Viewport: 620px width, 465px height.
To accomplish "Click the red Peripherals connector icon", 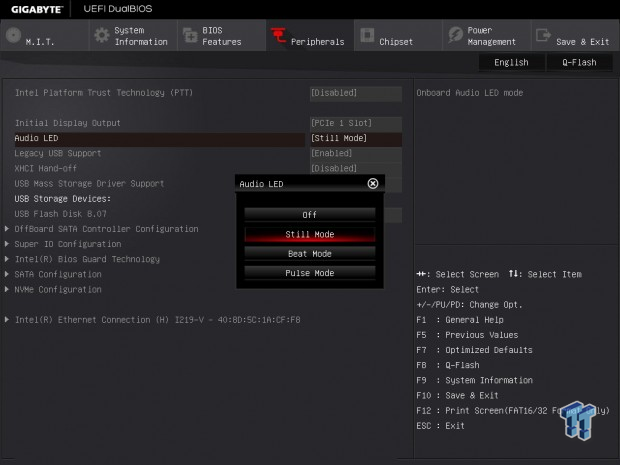I will click(278, 35).
